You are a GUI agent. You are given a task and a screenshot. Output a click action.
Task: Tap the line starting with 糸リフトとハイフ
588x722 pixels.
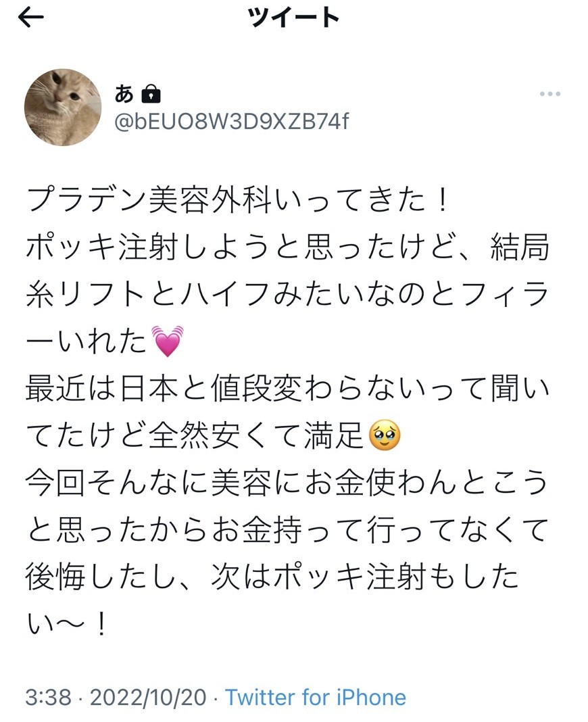287,294
